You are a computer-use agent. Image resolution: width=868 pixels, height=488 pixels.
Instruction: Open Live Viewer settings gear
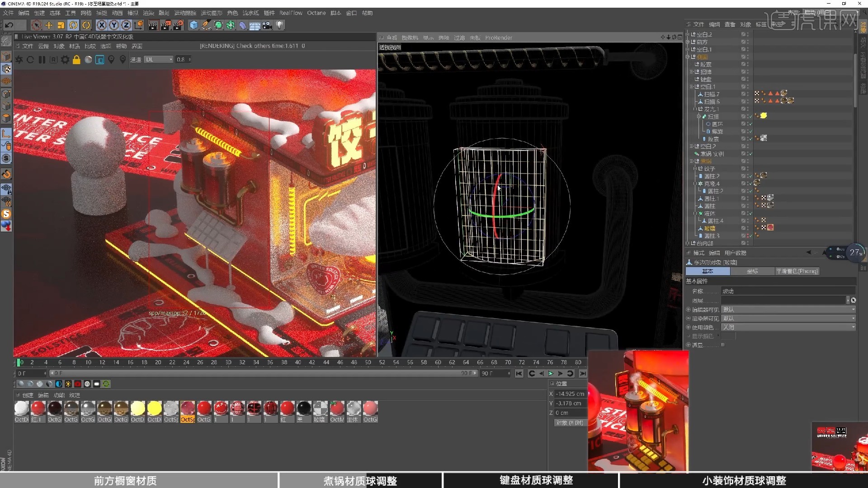coord(65,60)
